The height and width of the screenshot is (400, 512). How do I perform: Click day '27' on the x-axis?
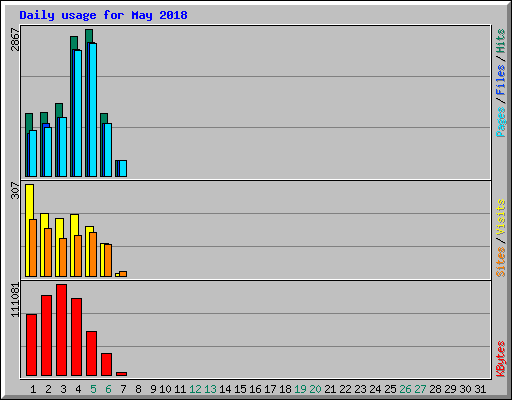[420, 389]
